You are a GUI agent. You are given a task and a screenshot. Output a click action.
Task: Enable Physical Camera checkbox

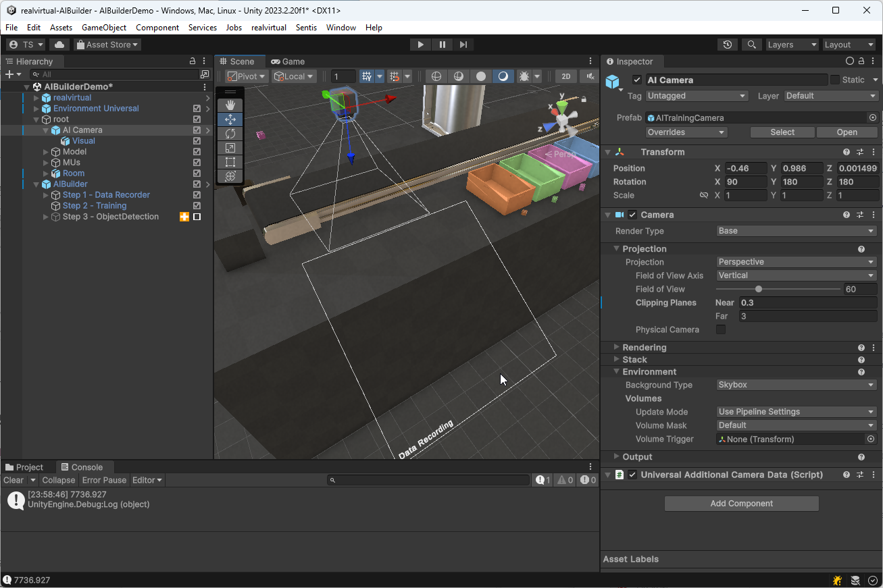721,329
